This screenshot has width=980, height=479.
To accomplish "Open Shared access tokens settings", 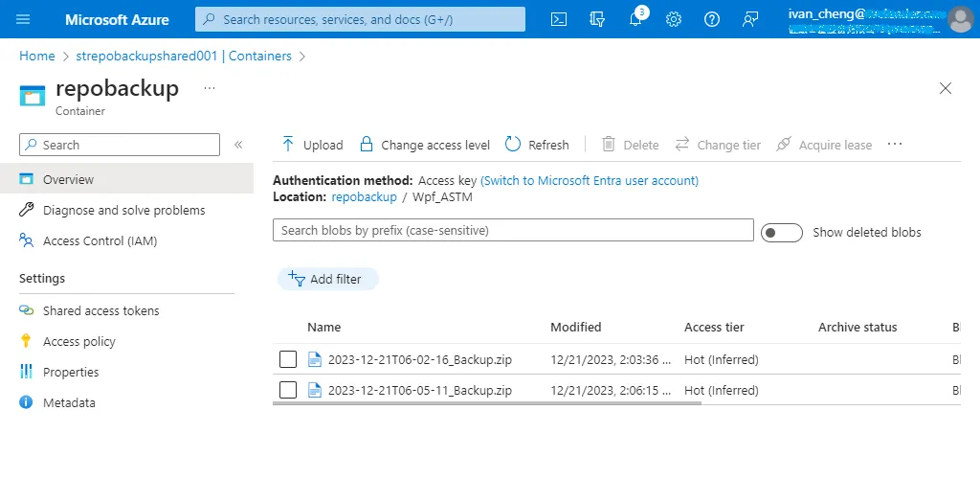I will [x=100, y=310].
